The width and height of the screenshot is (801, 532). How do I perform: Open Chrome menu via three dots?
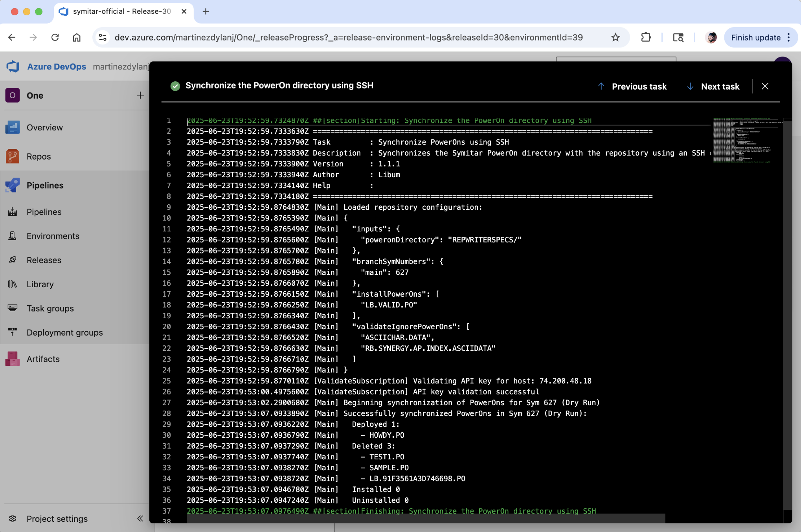[x=789, y=37]
